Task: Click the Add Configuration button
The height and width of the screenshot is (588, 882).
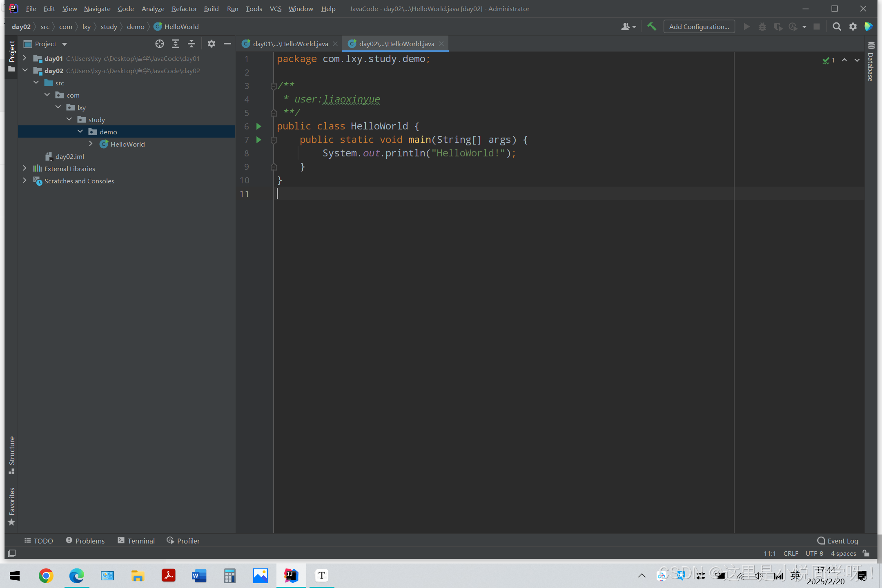Action: [699, 27]
